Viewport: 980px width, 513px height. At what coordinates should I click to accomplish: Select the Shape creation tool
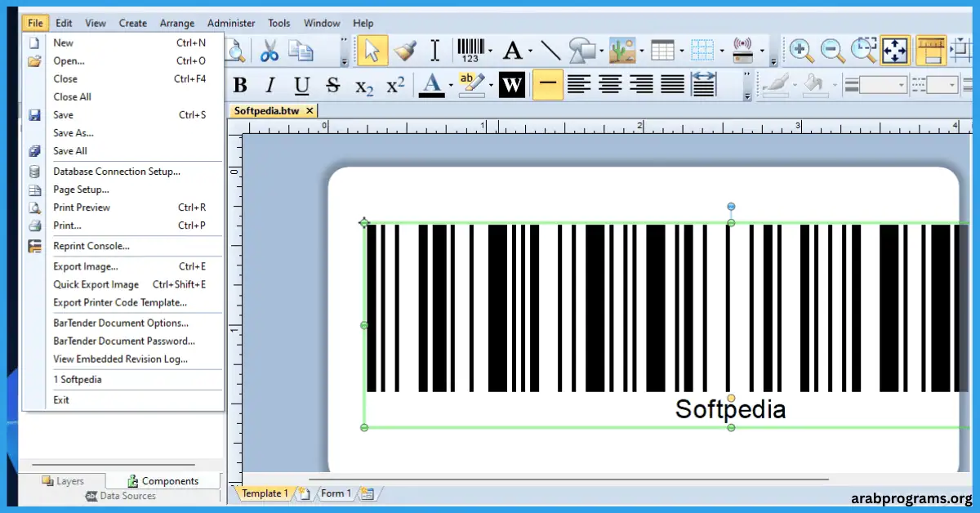[582, 51]
